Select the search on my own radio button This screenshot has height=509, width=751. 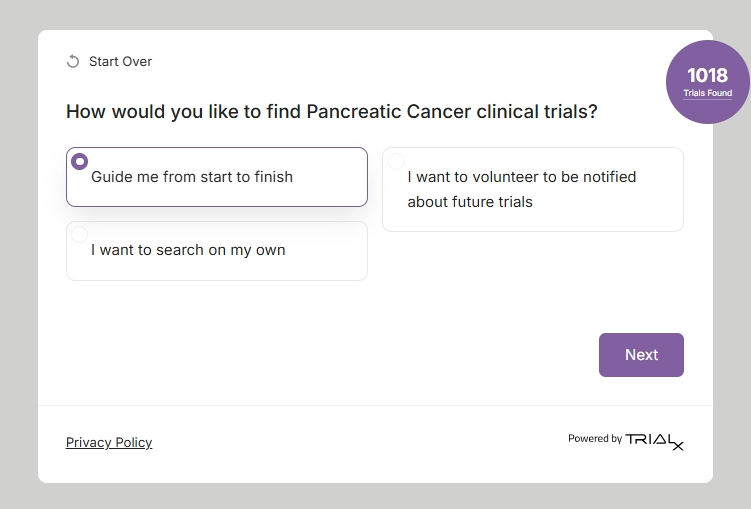pyautogui.click(x=80, y=235)
